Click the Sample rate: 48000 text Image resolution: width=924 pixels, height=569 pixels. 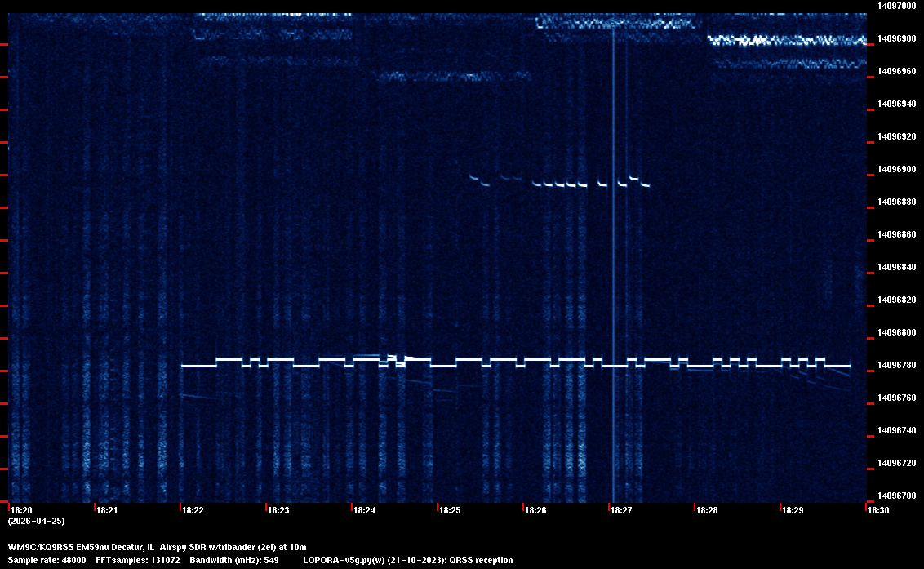coord(47,560)
